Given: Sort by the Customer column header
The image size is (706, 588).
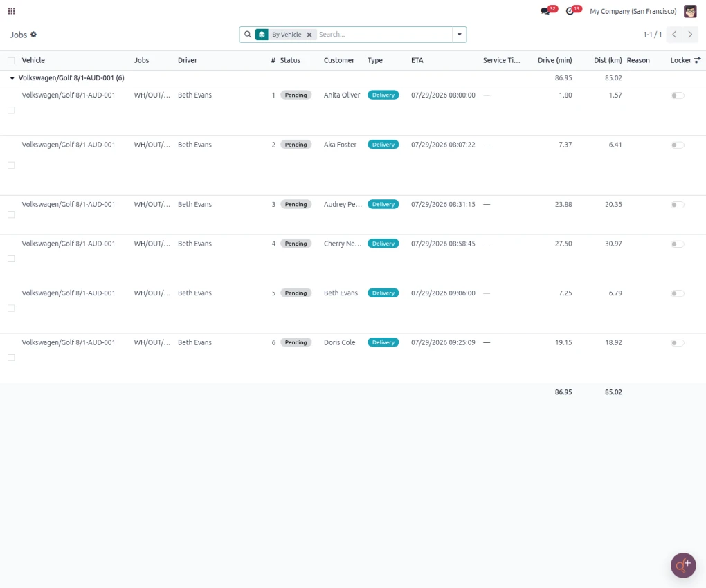Looking at the screenshot, I should pos(339,60).
